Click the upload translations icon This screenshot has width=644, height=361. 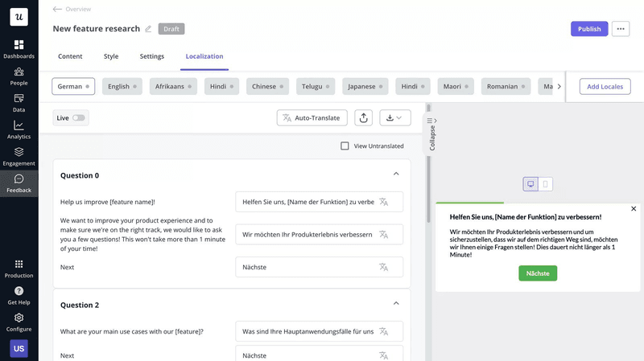click(364, 118)
